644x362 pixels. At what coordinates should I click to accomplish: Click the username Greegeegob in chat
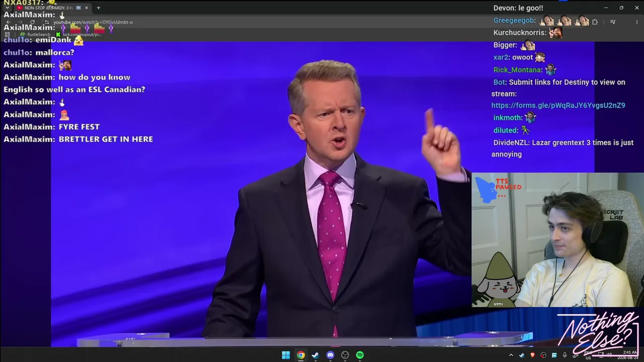[514, 21]
